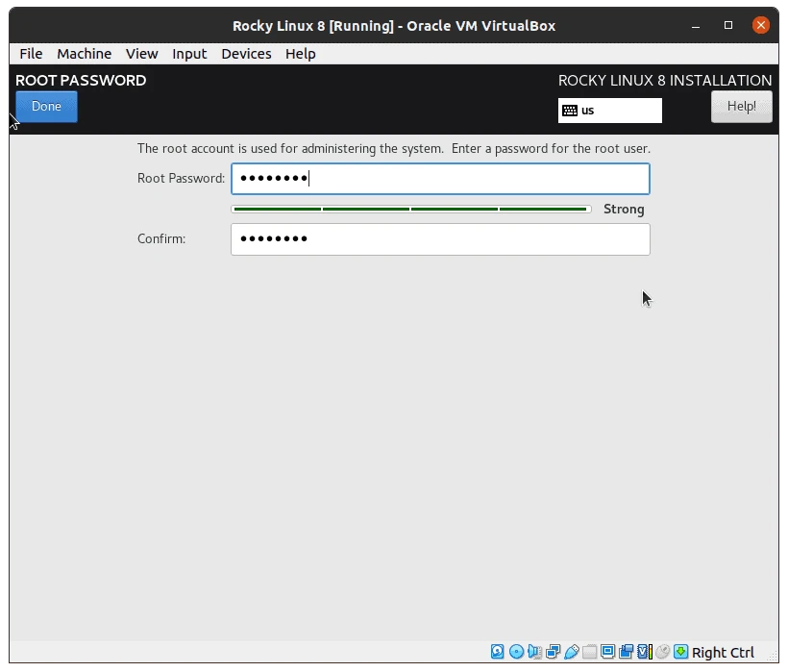788x672 pixels.
Task: Click the Strong strength label
Action: click(x=624, y=209)
